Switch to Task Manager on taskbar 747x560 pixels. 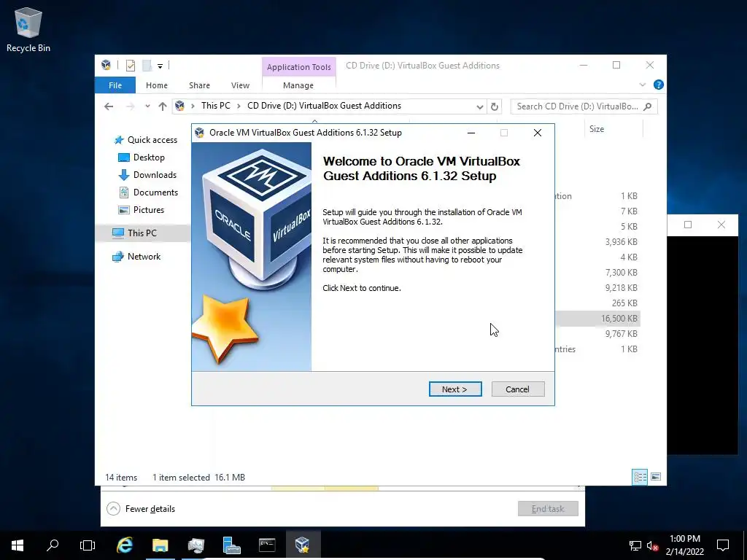coord(196,545)
